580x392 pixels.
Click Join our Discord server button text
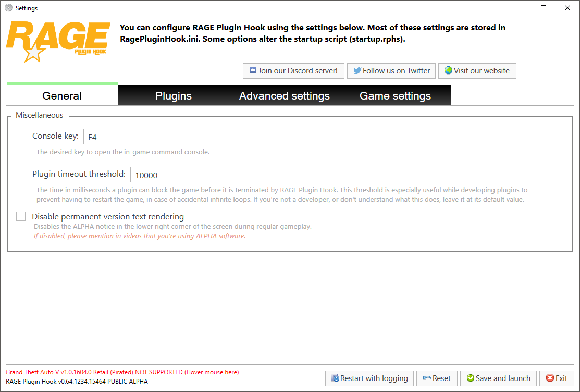point(298,71)
